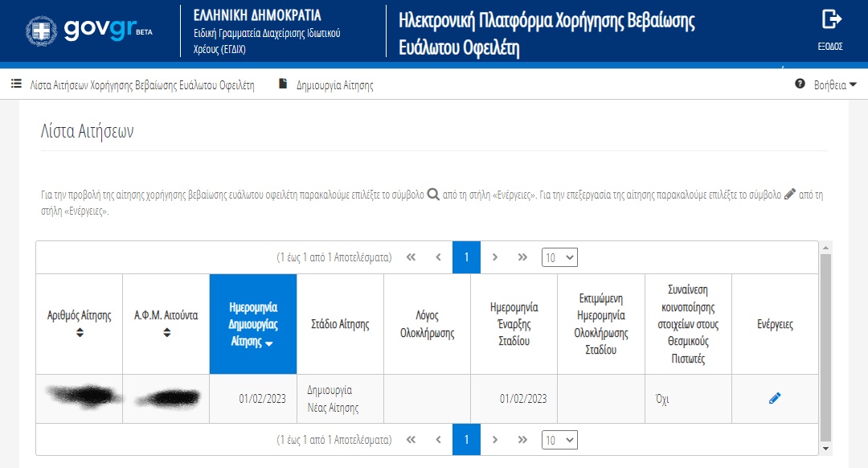Click next page arrow in bottom paginator
The height and width of the screenshot is (468, 868).
(495, 440)
